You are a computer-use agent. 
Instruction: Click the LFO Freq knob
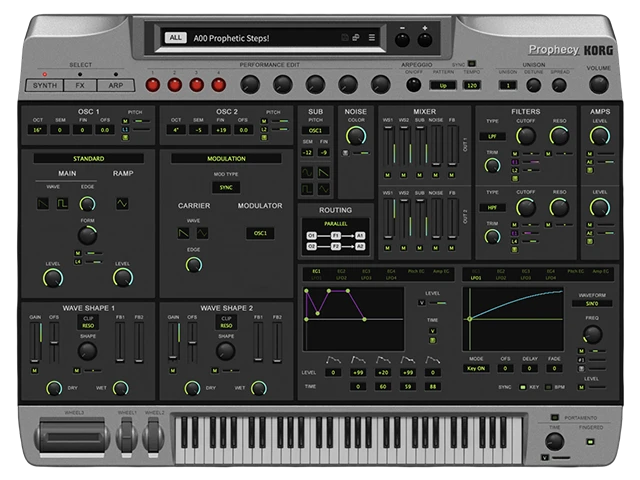tap(592, 334)
